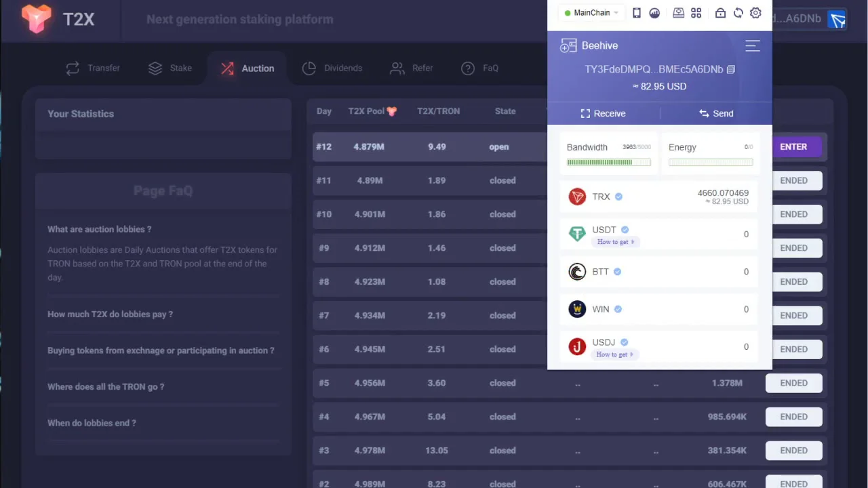Click ENDED button for day #7
868x488 pixels.
794,315
